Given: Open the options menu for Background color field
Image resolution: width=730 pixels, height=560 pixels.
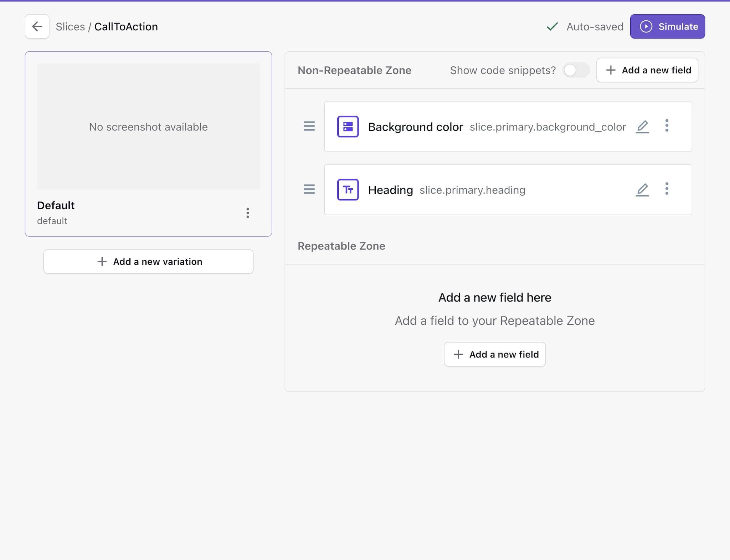Looking at the screenshot, I should (667, 127).
